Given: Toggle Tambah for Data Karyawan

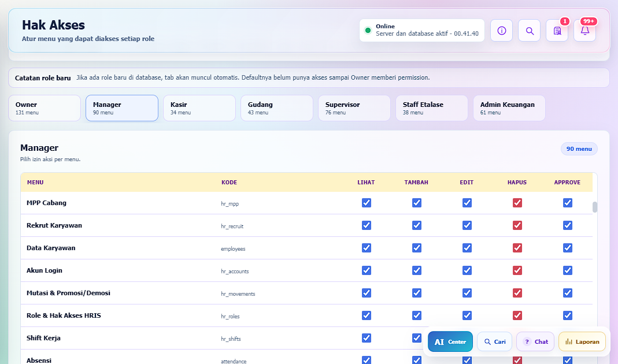Looking at the screenshot, I should tap(417, 248).
